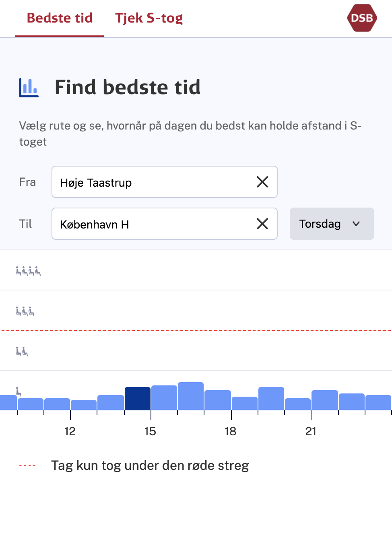Click the three-seat occupancy icon
This screenshot has height=560, width=392.
click(25, 311)
